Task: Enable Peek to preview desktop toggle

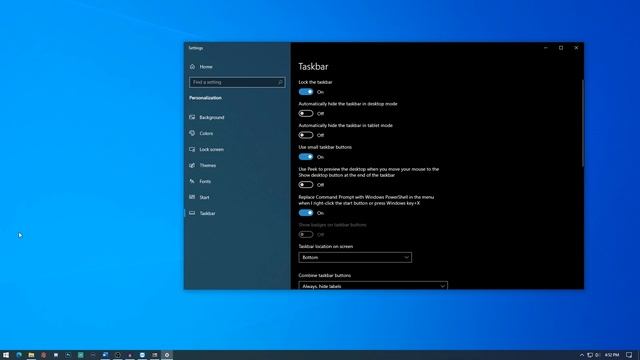Action: click(x=306, y=185)
